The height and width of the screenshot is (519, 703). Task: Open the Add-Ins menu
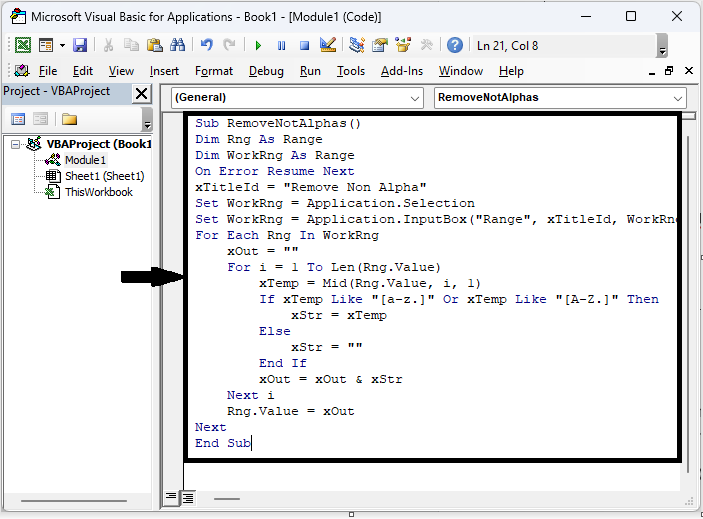(402, 71)
